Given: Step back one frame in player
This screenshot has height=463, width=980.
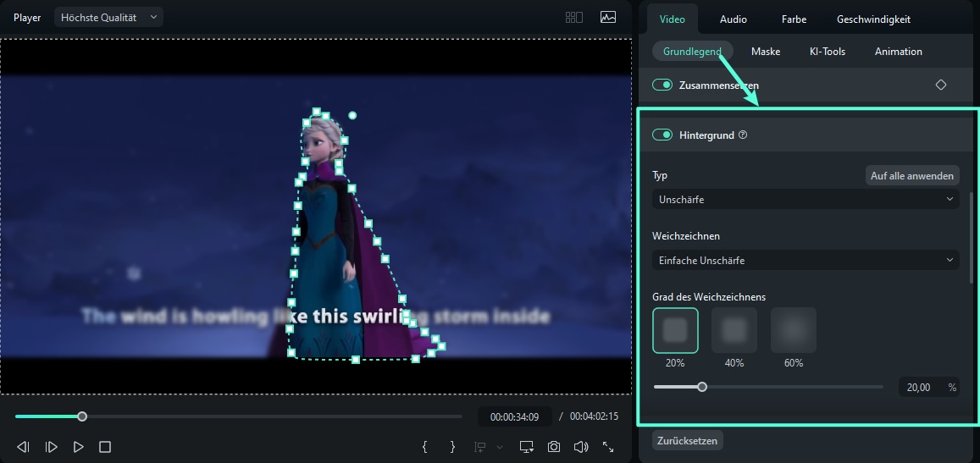Looking at the screenshot, I should pos(23,447).
